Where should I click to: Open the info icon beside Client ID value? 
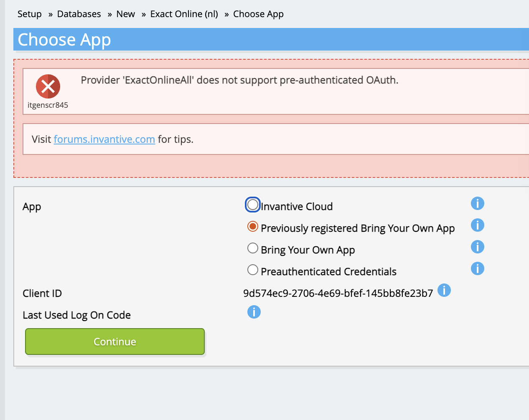tap(444, 290)
